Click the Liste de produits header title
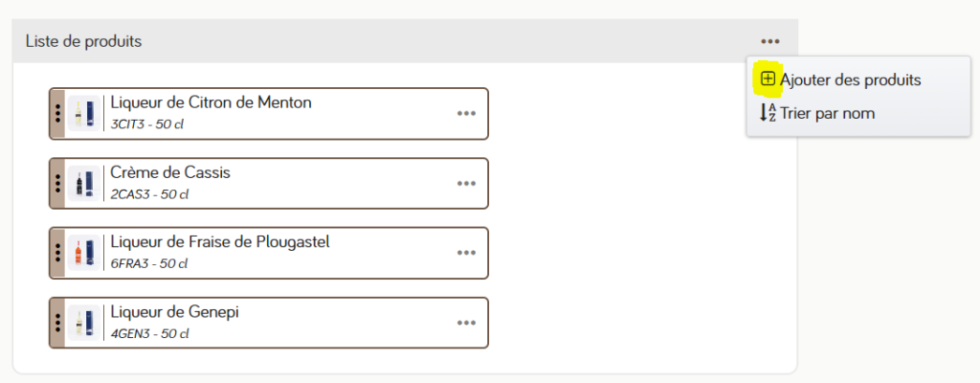 click(84, 41)
